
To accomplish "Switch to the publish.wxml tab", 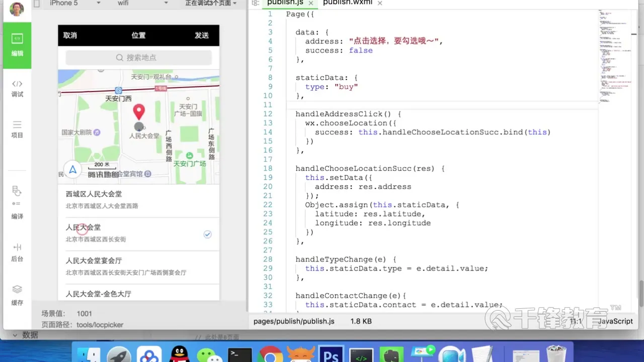I will 348,3.
